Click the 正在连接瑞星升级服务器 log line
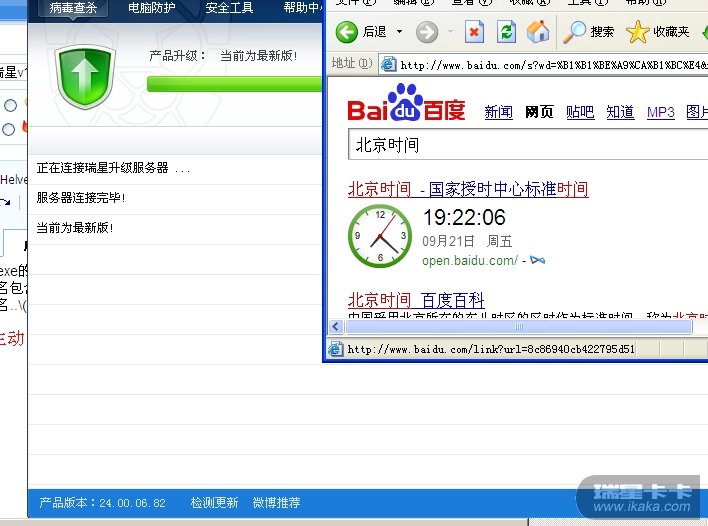Image resolution: width=708 pixels, height=526 pixels. tap(113, 168)
